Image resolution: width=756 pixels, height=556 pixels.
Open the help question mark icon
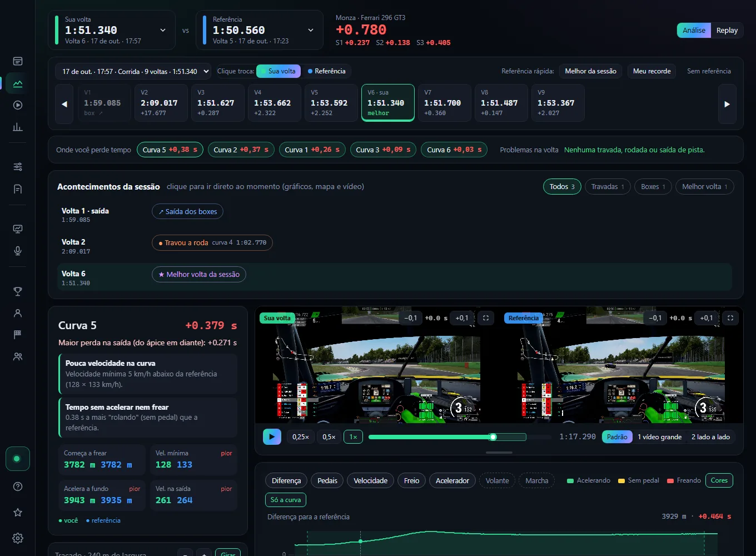pyautogui.click(x=18, y=487)
